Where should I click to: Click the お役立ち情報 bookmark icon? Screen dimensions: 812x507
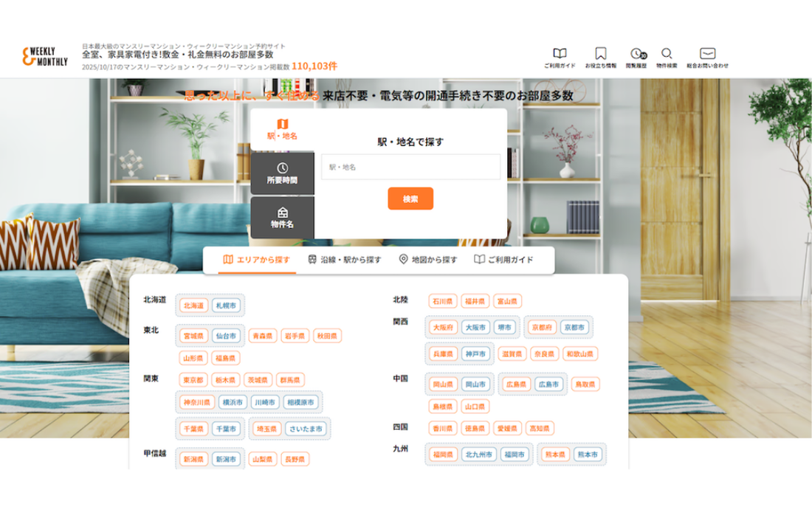tap(601, 55)
